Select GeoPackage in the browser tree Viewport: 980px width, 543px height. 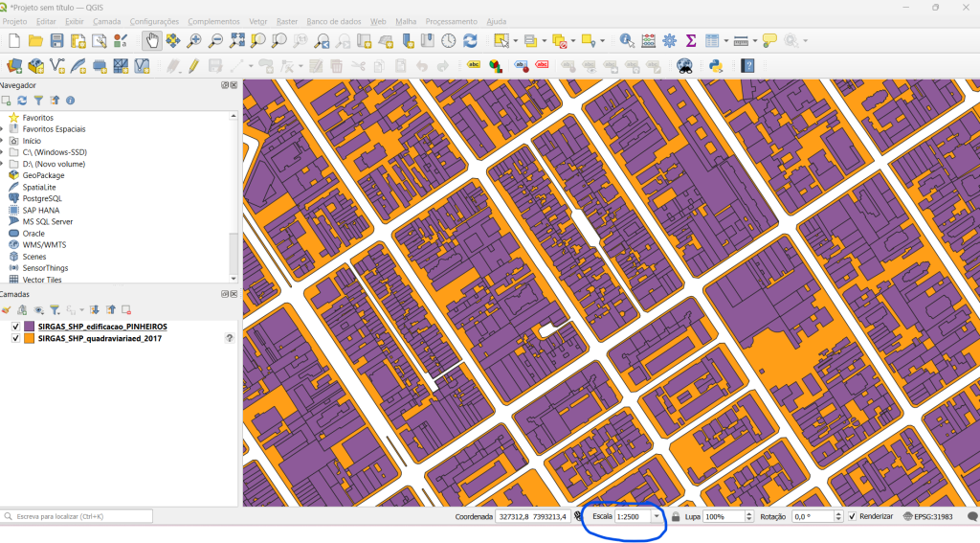coord(43,175)
